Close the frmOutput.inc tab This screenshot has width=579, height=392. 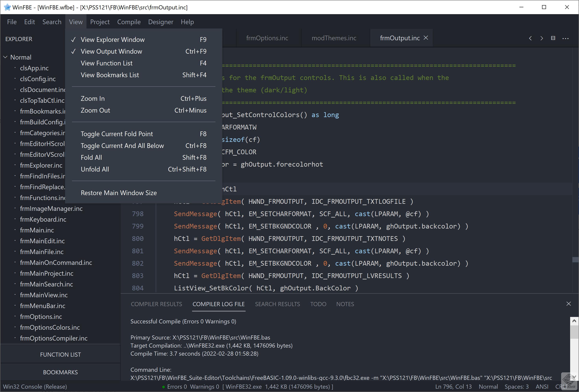[x=426, y=38]
